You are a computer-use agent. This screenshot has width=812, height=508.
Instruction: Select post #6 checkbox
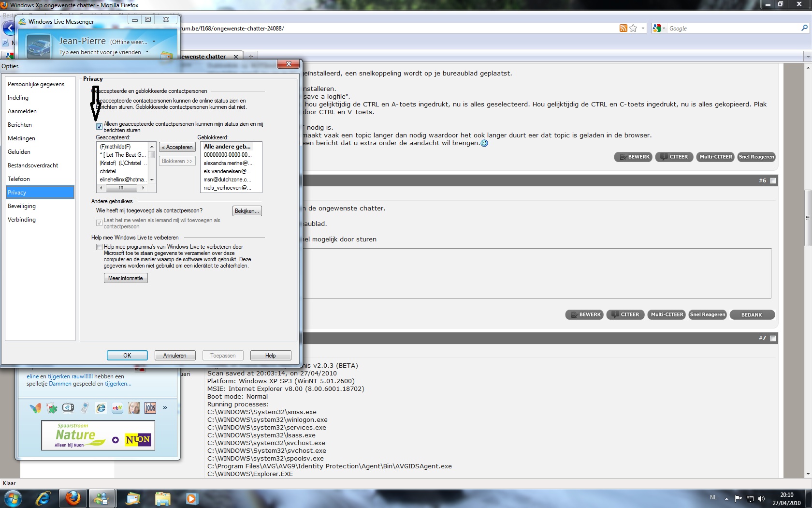tap(773, 181)
